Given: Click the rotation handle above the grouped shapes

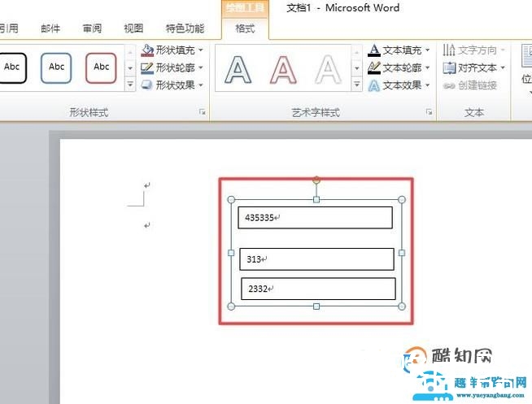Looking at the screenshot, I should click(x=316, y=180).
